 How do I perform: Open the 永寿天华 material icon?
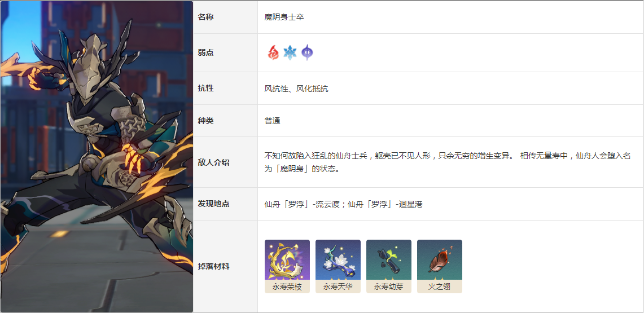click(338, 260)
